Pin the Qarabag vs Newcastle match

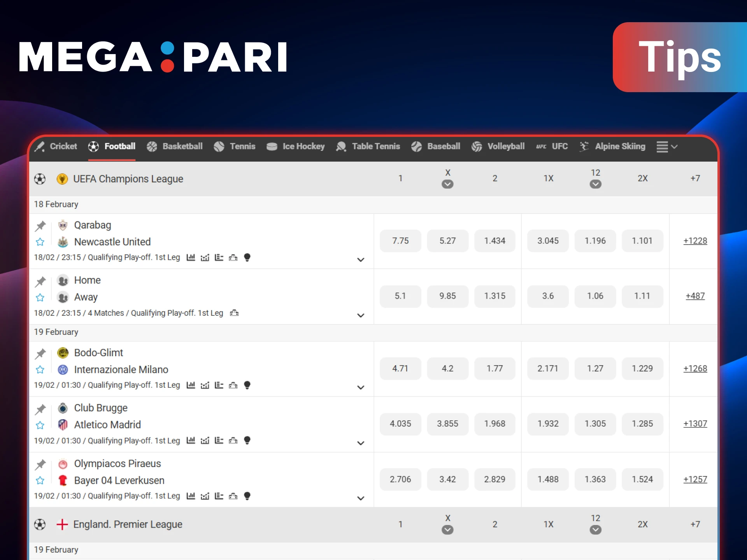(40, 226)
